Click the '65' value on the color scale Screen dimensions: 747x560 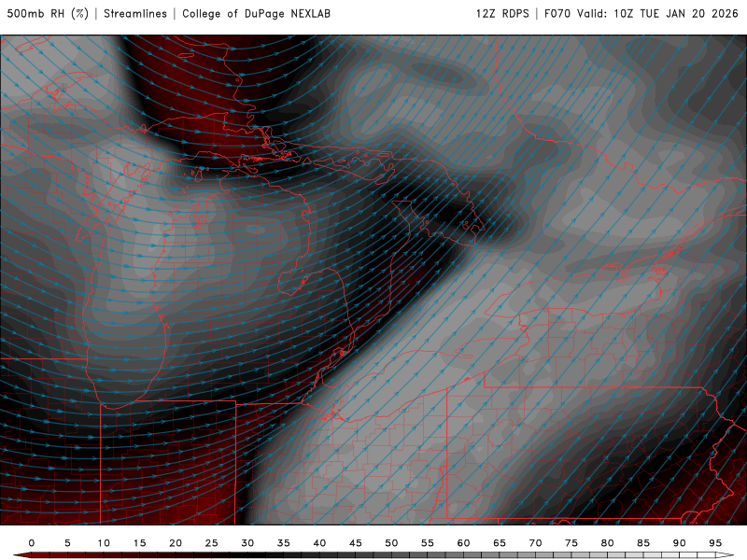point(500,543)
